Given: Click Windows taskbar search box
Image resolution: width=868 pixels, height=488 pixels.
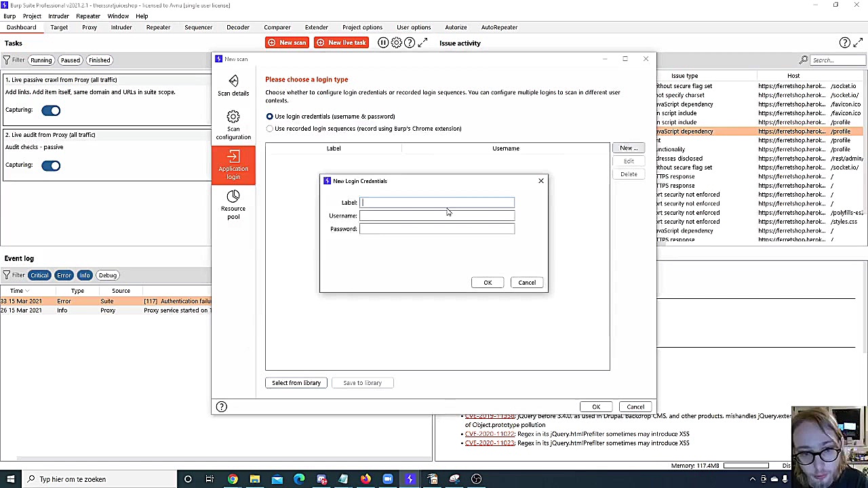Looking at the screenshot, I should 99,479.
